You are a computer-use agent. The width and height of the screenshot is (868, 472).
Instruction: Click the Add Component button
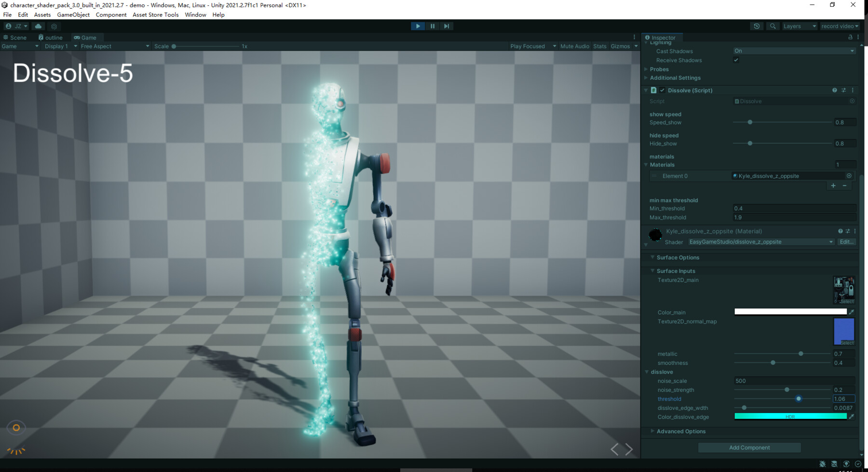pyautogui.click(x=749, y=447)
